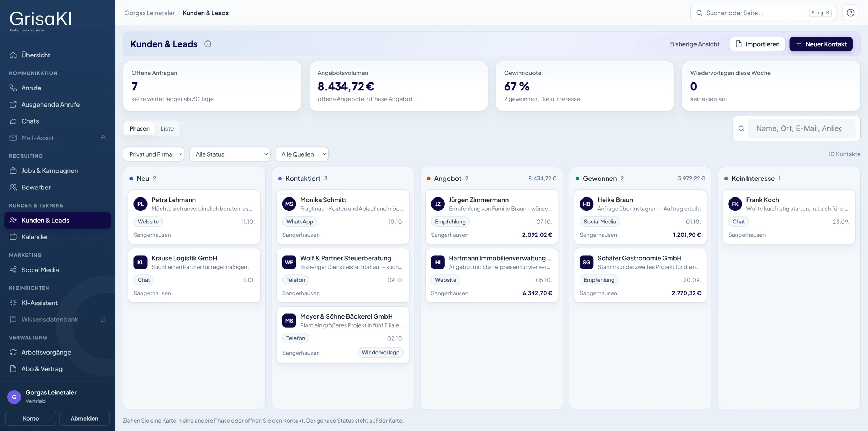Image resolution: width=868 pixels, height=431 pixels.
Task: Click the Wiedervorlage tag on Meyer & Söhne card
Action: [x=380, y=353]
